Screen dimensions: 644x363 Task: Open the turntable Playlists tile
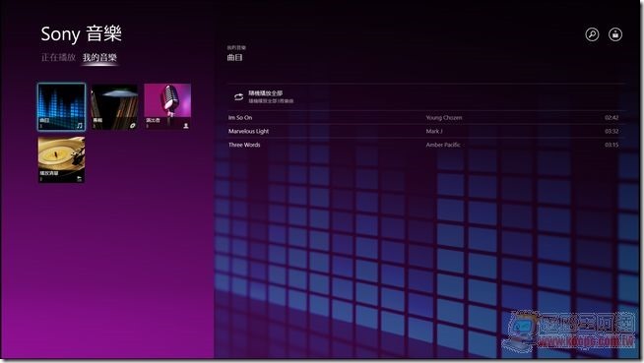pos(62,159)
